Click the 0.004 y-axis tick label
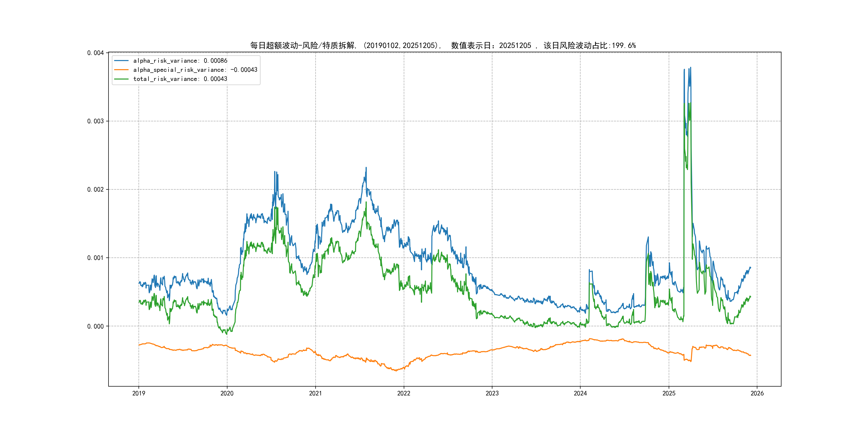The height and width of the screenshot is (434, 868). click(95, 53)
